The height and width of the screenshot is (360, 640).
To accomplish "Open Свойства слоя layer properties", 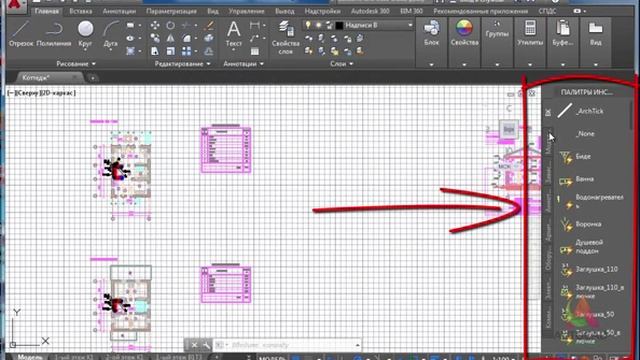I will [x=285, y=38].
